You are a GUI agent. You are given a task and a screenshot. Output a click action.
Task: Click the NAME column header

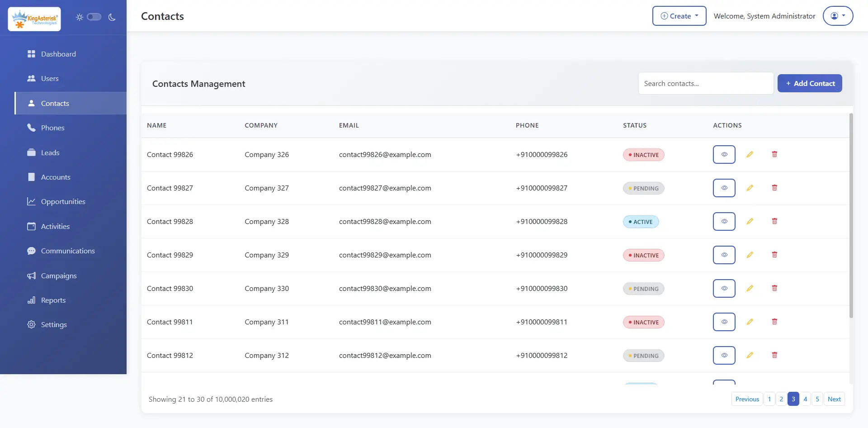pyautogui.click(x=156, y=125)
